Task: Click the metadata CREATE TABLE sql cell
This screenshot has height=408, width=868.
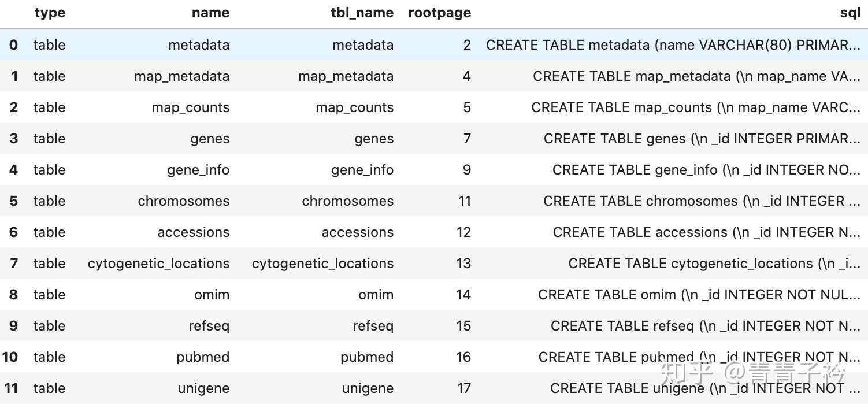Action: click(x=673, y=45)
